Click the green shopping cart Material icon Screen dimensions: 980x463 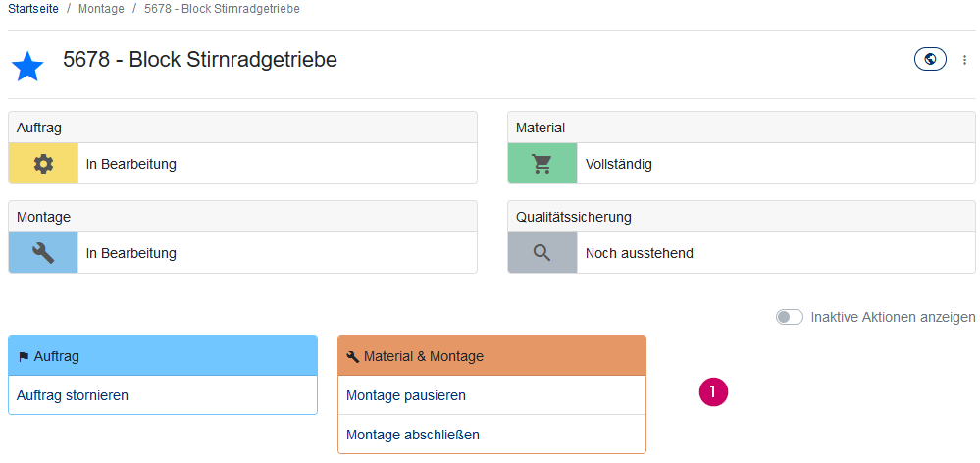(542, 164)
